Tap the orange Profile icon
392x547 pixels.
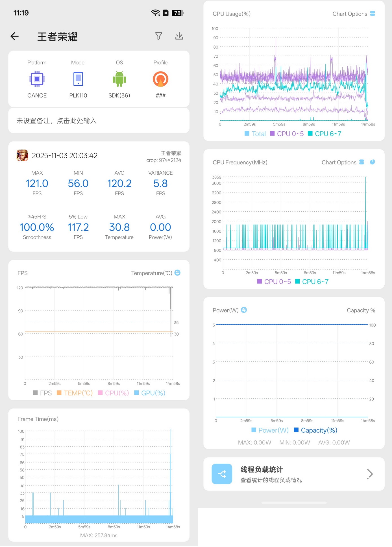click(160, 79)
